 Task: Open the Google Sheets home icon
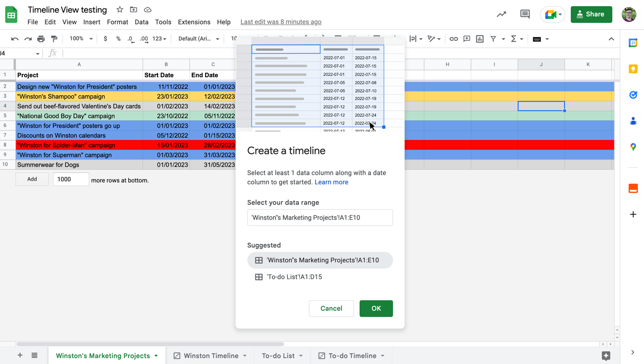tap(11, 15)
